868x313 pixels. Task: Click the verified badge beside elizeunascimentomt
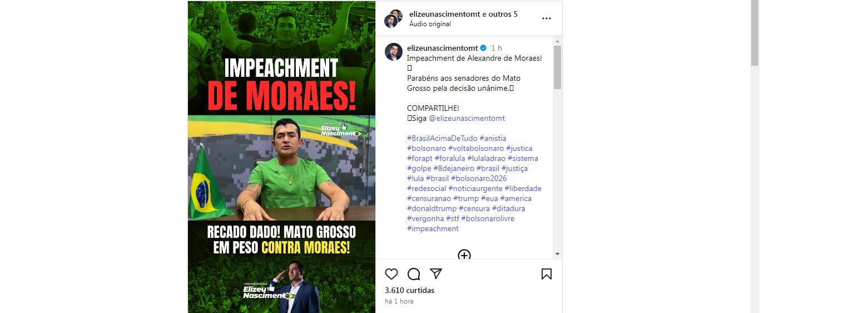click(x=484, y=48)
